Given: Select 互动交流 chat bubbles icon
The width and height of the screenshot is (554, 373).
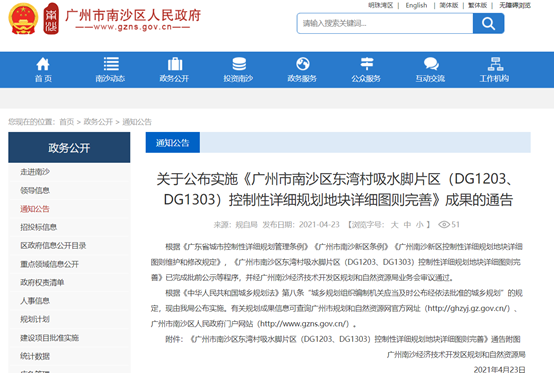Looking at the screenshot, I should point(431,64).
